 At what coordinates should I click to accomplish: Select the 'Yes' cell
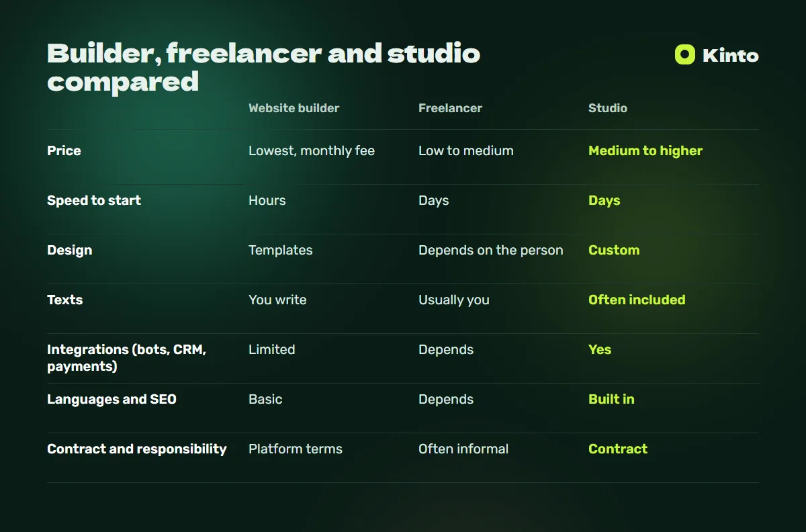tap(600, 349)
